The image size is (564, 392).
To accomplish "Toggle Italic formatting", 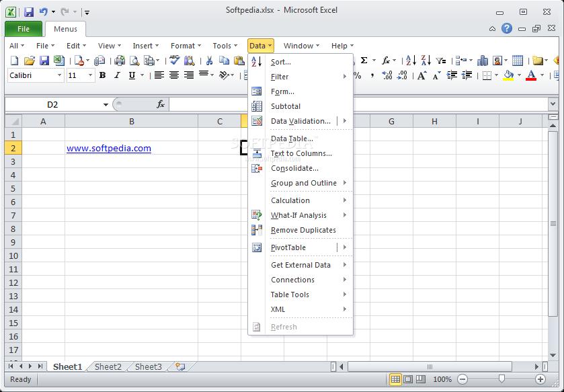I will click(117, 75).
